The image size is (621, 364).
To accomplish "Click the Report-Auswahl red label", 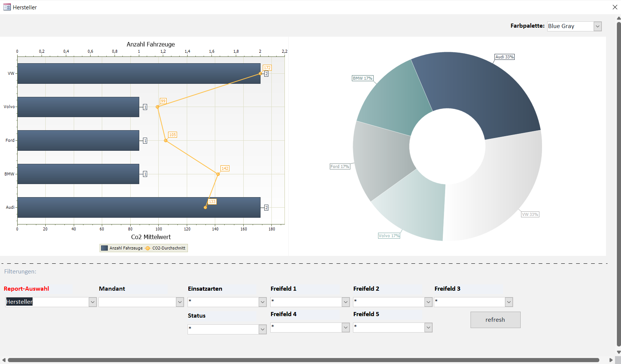I will [x=26, y=289].
